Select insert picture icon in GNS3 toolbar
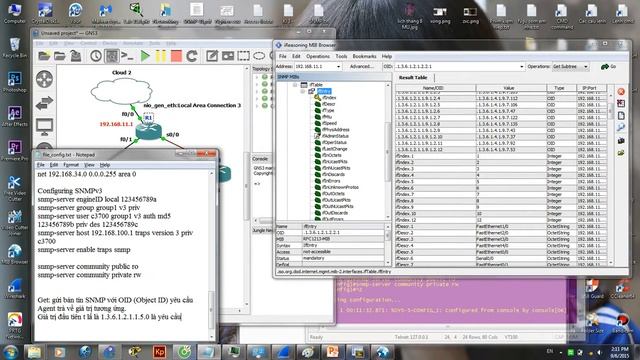The width and height of the screenshot is (640, 360). 228,56
